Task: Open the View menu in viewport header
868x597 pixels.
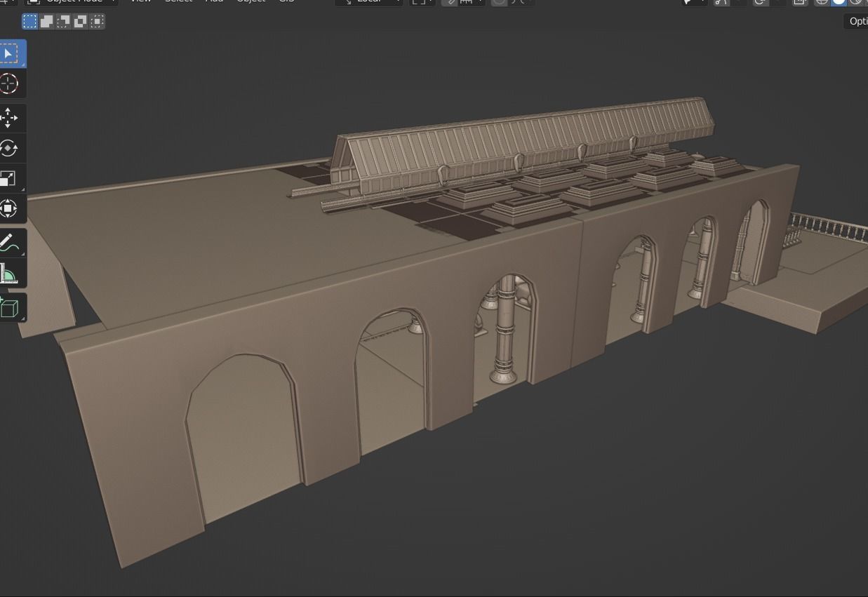Action: point(140,2)
